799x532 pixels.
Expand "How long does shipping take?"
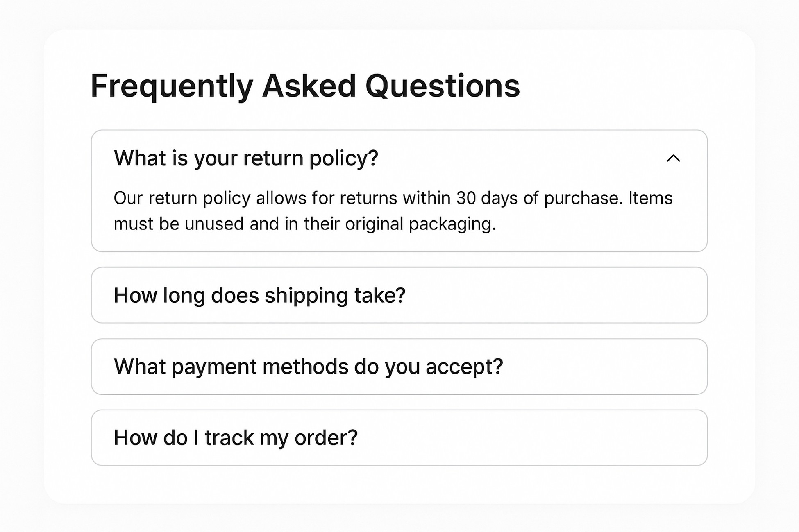tap(399, 295)
